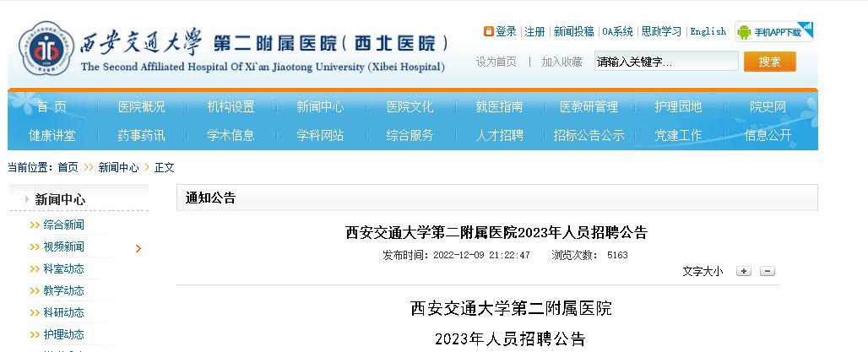The width and height of the screenshot is (868, 352).
Task: Click the orange arrow beside 视频新闻
Action: tap(138, 248)
